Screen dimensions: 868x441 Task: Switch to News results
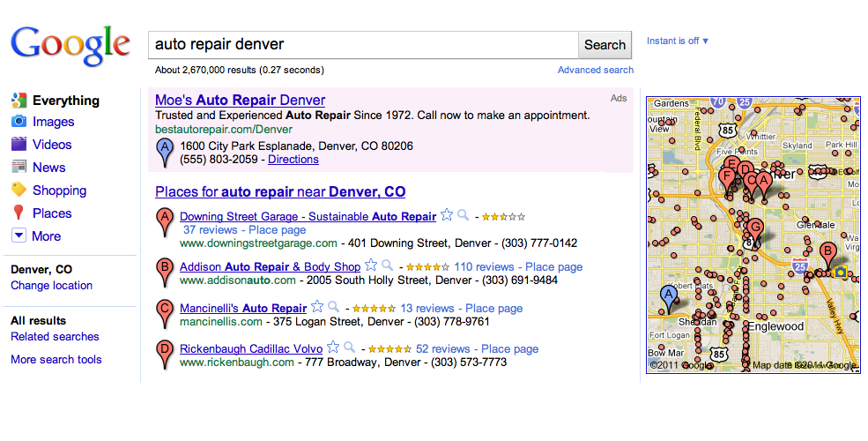48,168
